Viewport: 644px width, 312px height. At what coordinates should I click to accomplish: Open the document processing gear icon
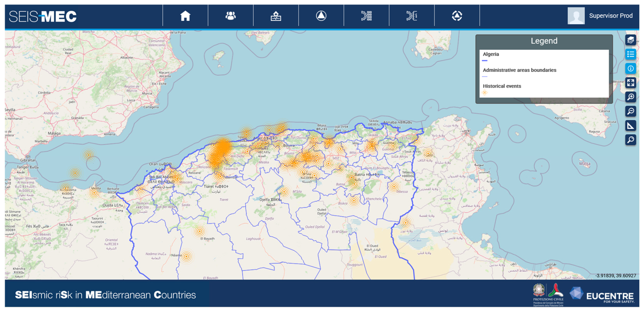point(412,16)
